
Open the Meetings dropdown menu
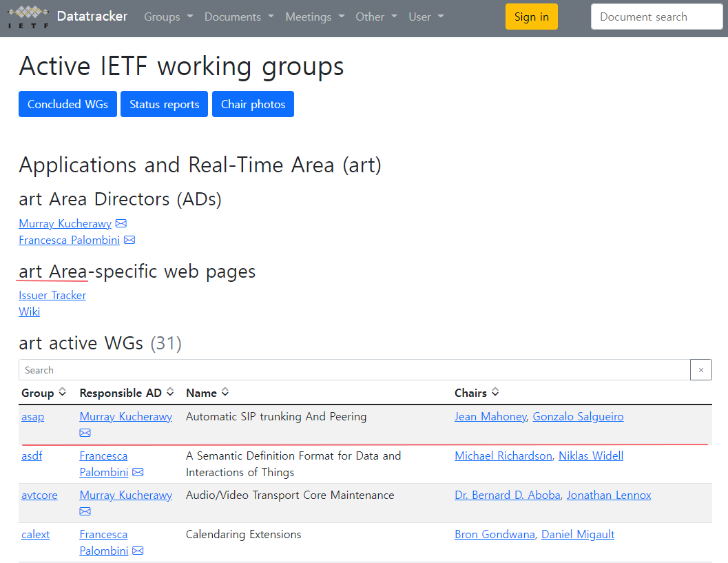(x=315, y=17)
